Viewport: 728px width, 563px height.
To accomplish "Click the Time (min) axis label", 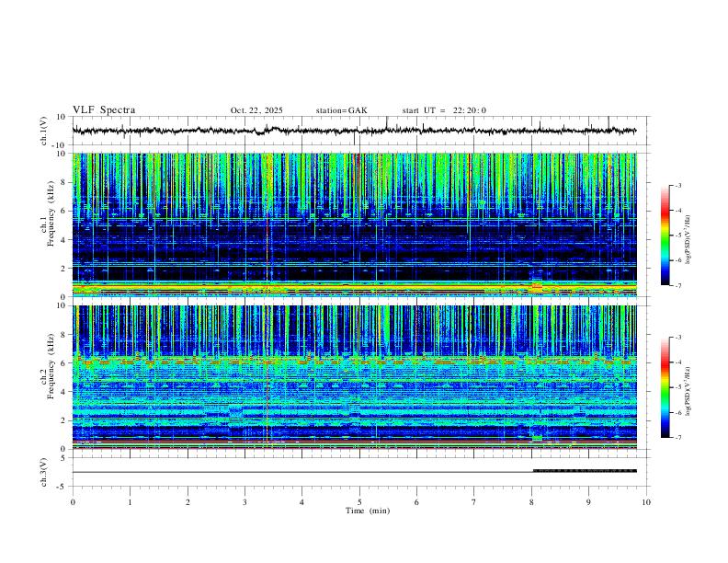I will [x=368, y=511].
